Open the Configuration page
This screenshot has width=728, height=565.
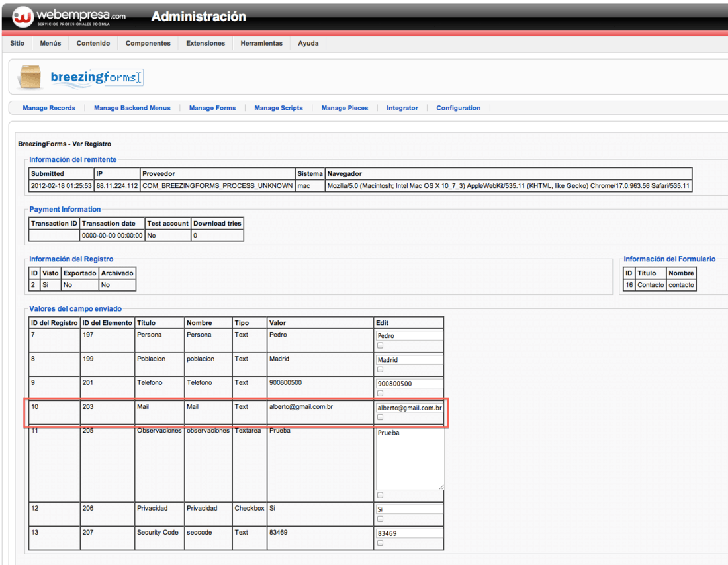pyautogui.click(x=458, y=108)
